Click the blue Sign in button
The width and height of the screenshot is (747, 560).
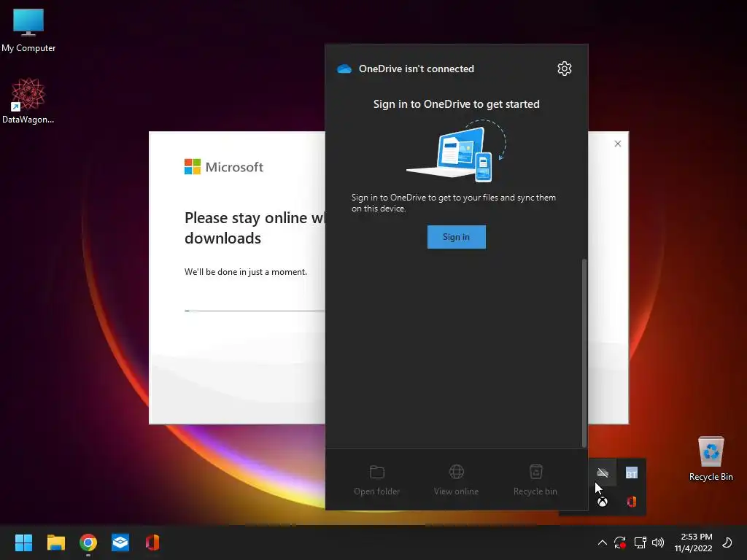pos(457,237)
